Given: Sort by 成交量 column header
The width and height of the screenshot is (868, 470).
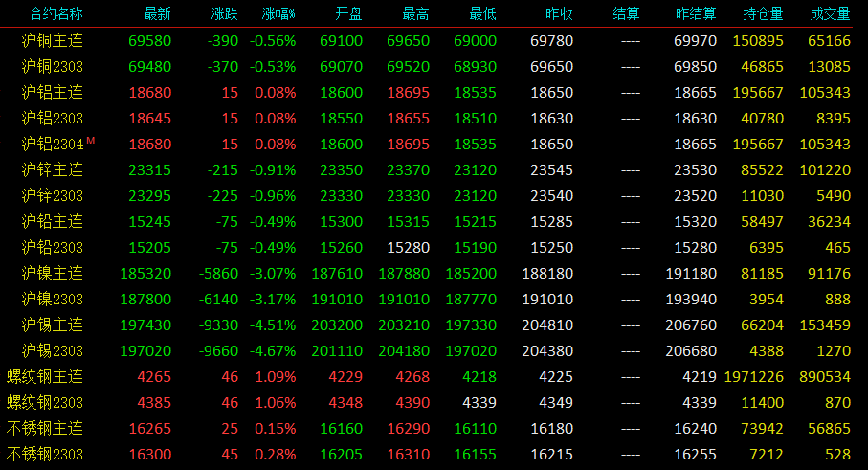Looking at the screenshot, I should [x=830, y=13].
